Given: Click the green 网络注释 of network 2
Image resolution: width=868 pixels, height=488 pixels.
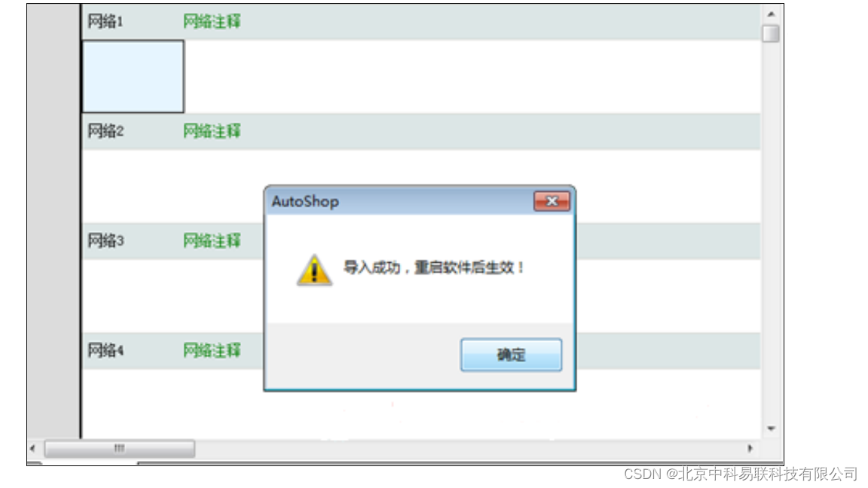Looking at the screenshot, I should (212, 131).
